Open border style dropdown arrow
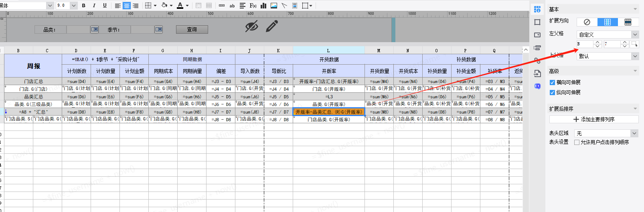Image resolution: width=644 pixels, height=212 pixels. pos(155,6)
